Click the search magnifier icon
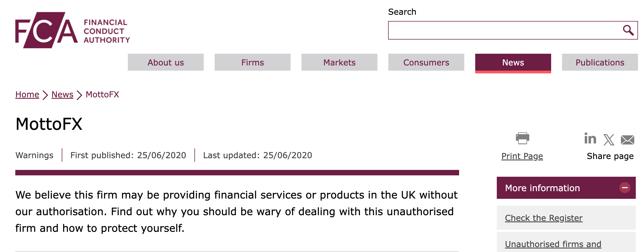Screen dimensions: 644x252 628,30
